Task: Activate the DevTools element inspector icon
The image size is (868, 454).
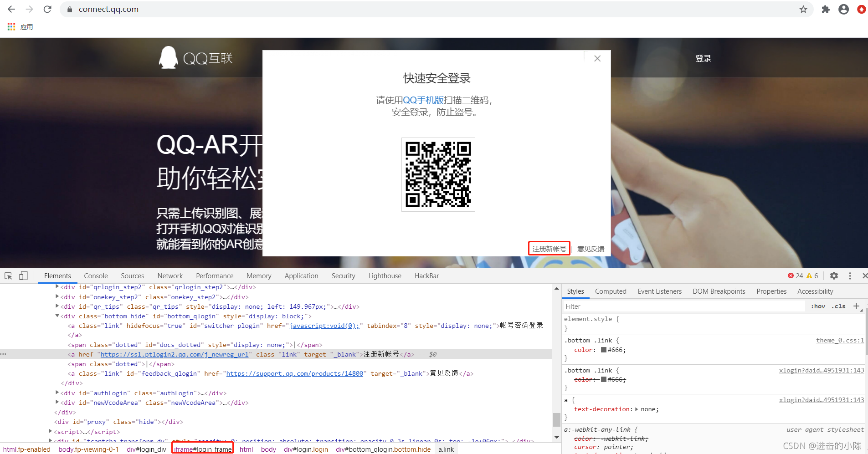Action: (8, 276)
